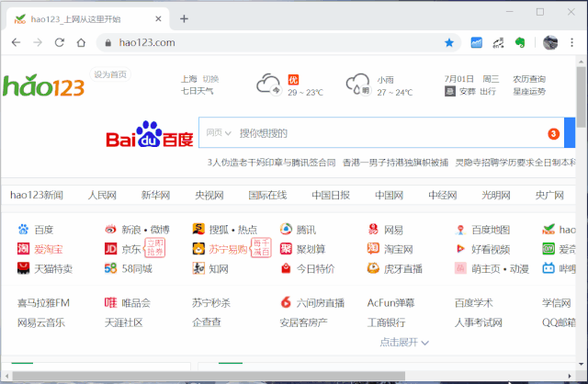The width and height of the screenshot is (588, 384).
Task: Open the 人事考试网 link
Action: tap(478, 322)
